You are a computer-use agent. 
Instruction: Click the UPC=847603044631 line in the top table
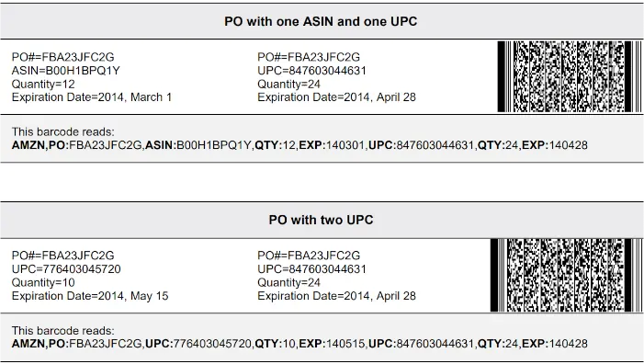(x=311, y=71)
